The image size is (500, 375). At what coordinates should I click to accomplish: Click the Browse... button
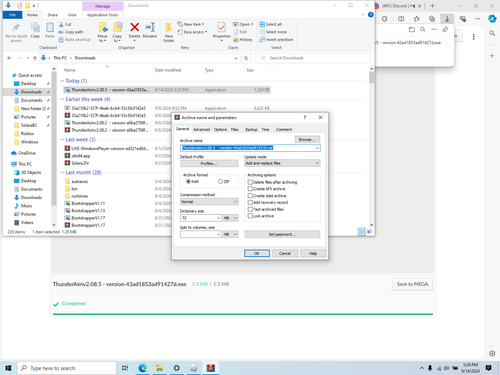[x=307, y=140]
